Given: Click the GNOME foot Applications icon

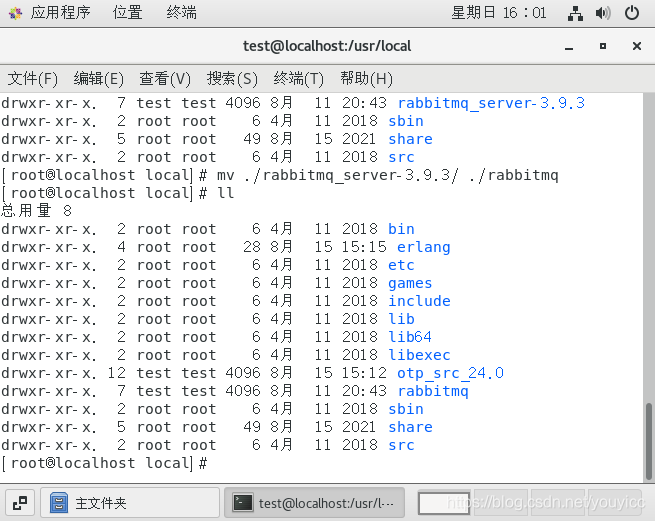Looking at the screenshot, I should (x=15, y=13).
